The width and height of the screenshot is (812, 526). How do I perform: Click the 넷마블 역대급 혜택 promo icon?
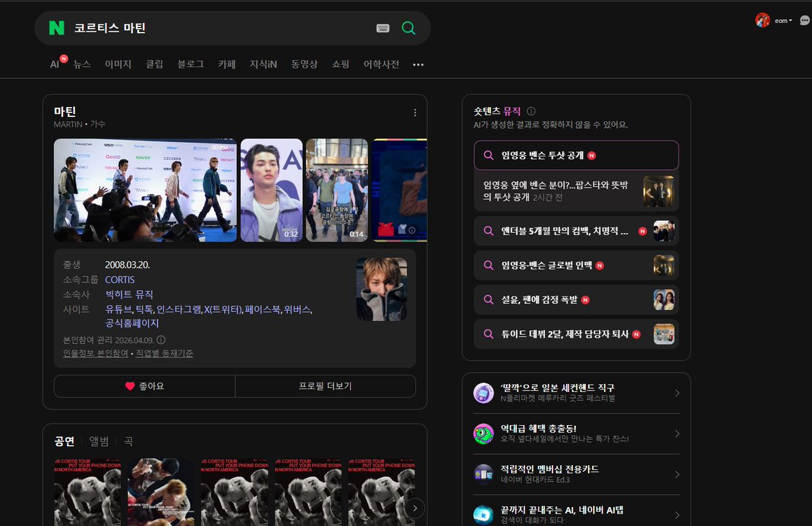click(484, 434)
